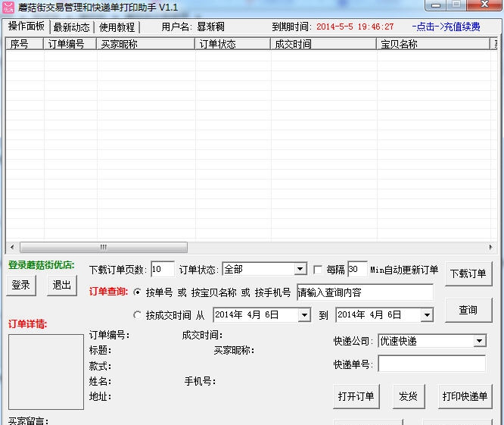Viewport: 504px width, 425px height.
Task: Sort by the 买家昵称 column header
Action: [x=145, y=44]
